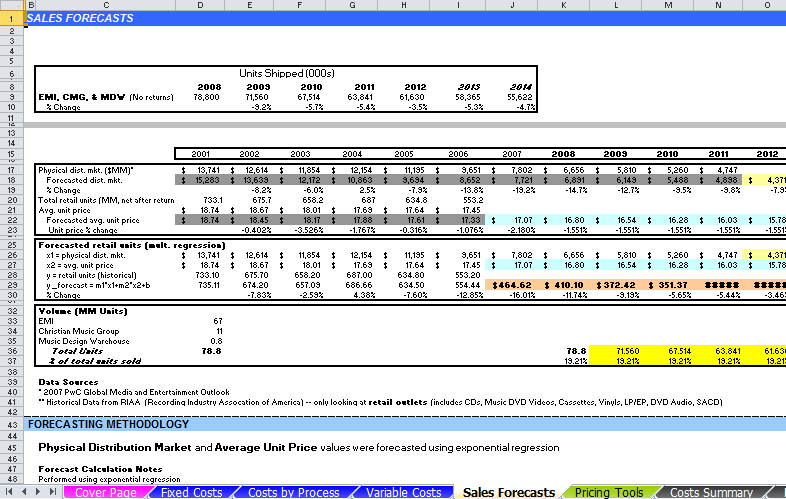Open the Costs Summary sheet tab
The width and height of the screenshot is (786, 499).
tap(712, 492)
